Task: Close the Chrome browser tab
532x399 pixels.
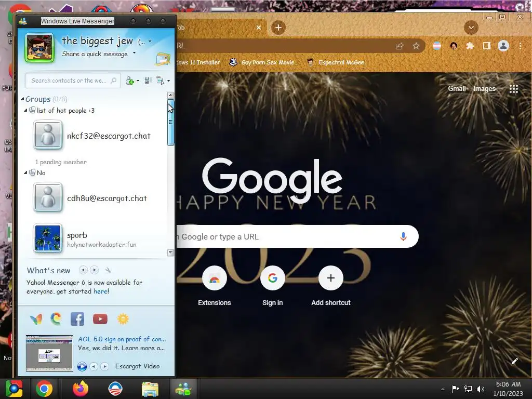Action: point(259,28)
